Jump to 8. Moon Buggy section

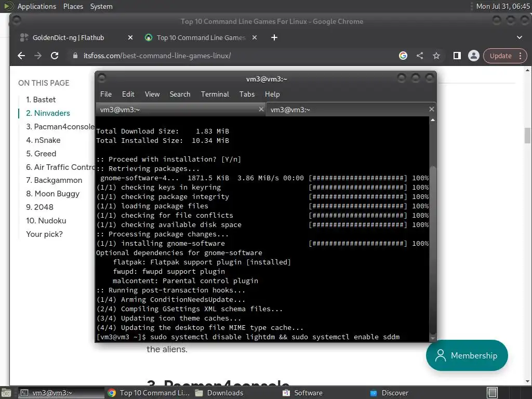tap(53, 194)
